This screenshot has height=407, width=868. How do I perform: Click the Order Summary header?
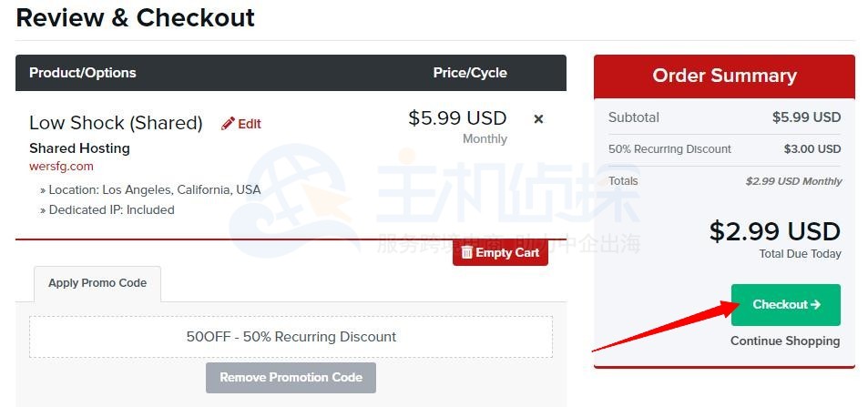click(x=724, y=76)
